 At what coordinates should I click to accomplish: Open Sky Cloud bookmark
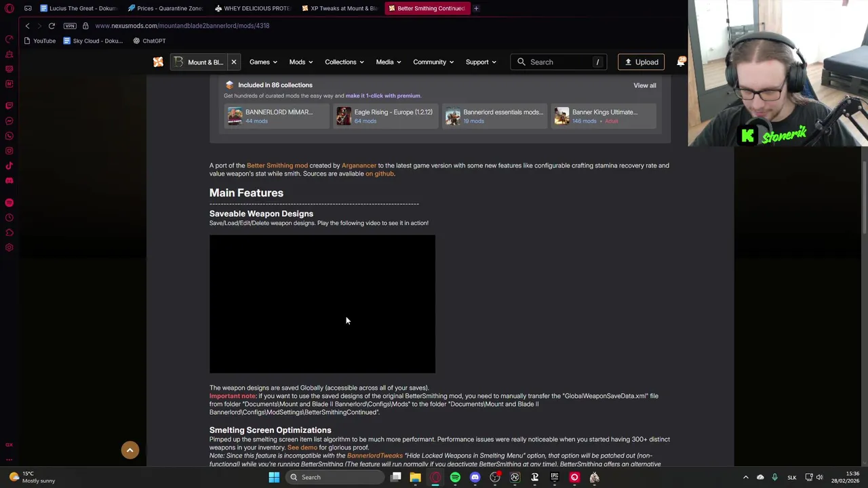click(x=93, y=41)
